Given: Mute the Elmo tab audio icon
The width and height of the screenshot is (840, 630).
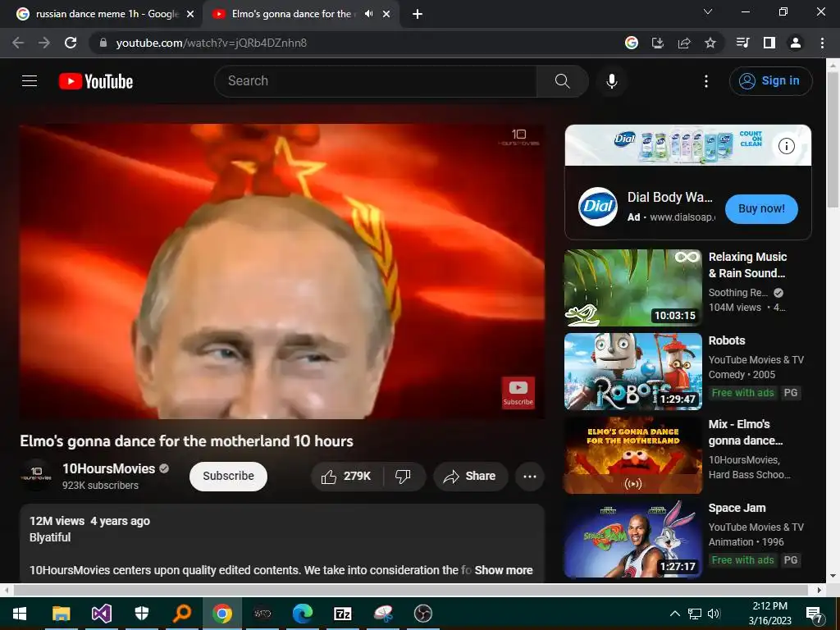Looking at the screenshot, I should pyautogui.click(x=368, y=14).
